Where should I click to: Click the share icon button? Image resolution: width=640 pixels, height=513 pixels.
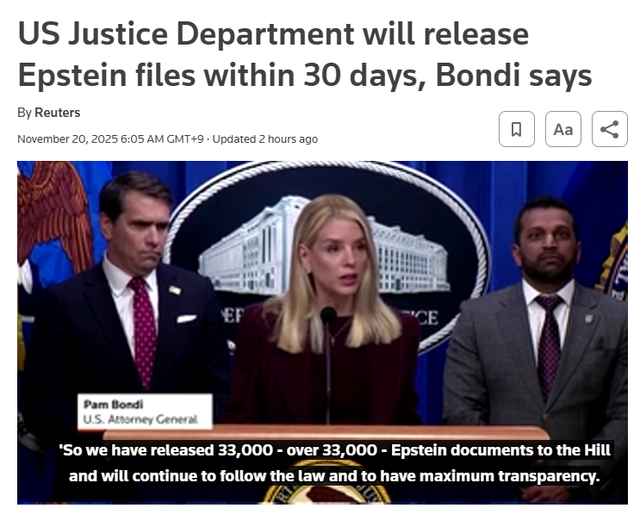[x=609, y=129]
